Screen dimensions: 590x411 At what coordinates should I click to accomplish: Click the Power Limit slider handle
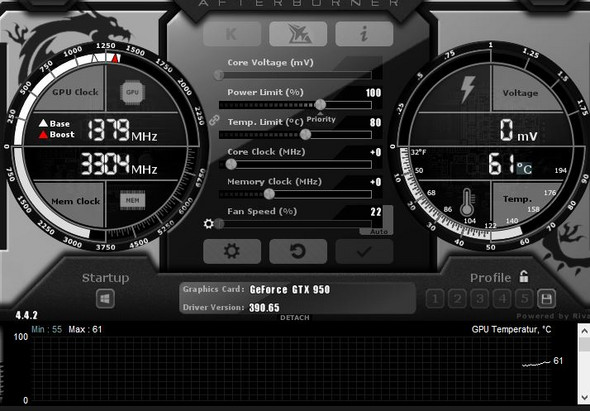click(x=320, y=105)
